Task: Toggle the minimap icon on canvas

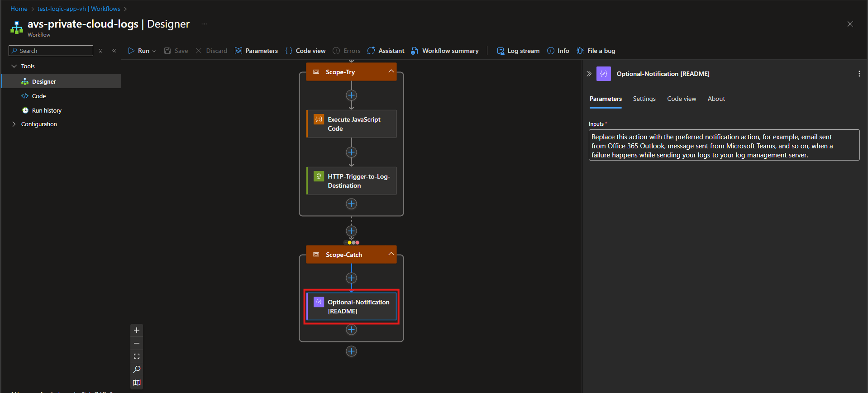Action: [137, 383]
